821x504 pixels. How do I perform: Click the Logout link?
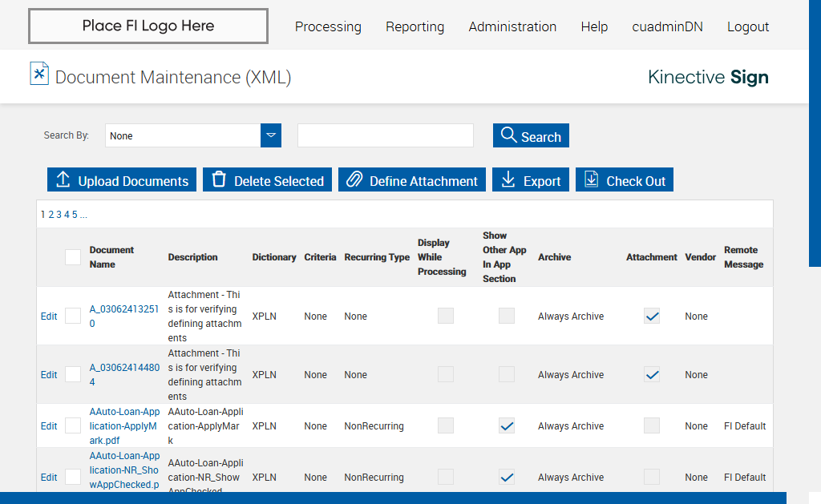pos(747,26)
